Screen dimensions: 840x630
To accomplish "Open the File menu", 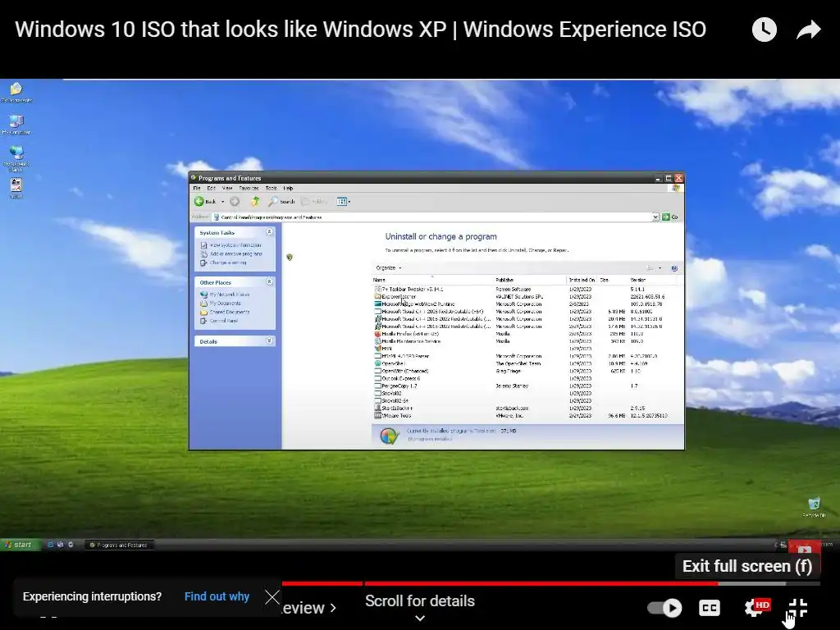I will point(197,188).
